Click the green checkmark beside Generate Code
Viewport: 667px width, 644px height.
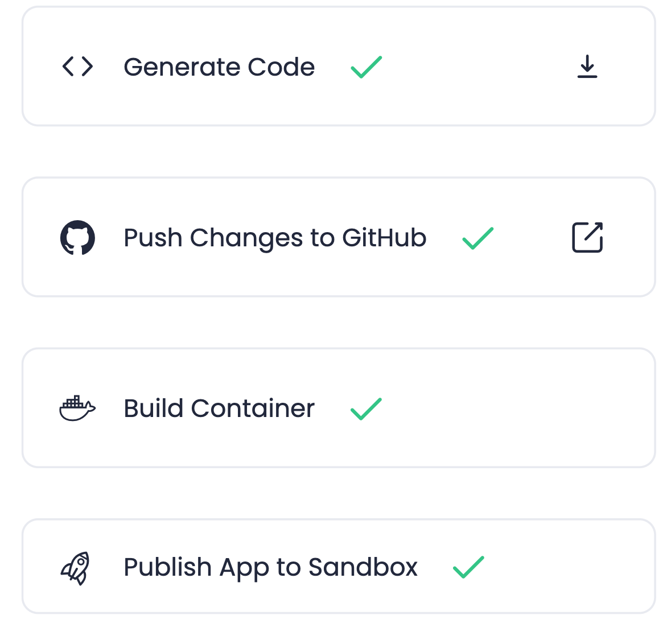(366, 67)
